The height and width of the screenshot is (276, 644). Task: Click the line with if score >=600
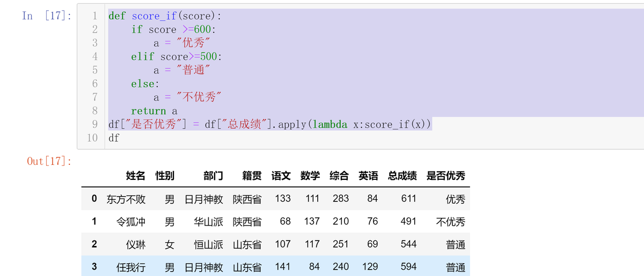click(x=173, y=30)
